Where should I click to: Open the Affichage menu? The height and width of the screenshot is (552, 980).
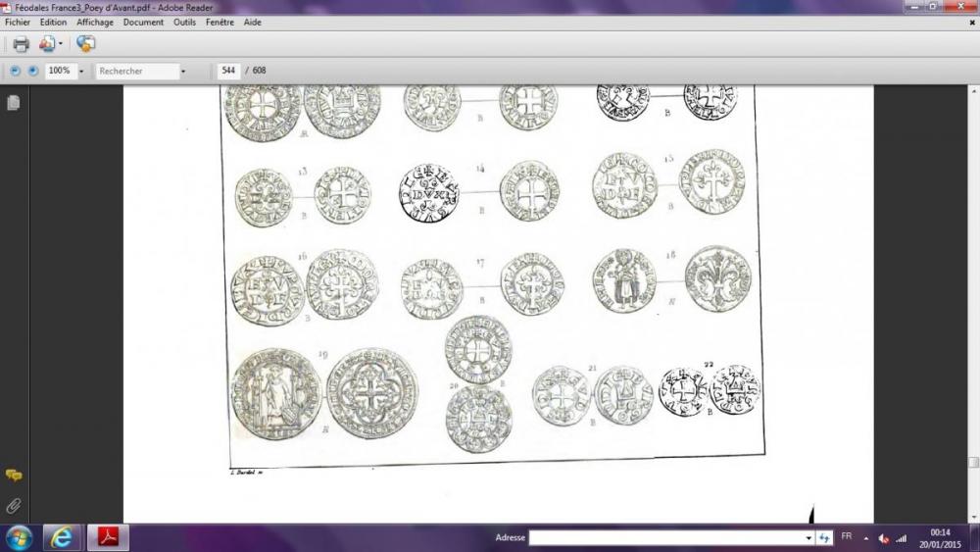tap(95, 22)
